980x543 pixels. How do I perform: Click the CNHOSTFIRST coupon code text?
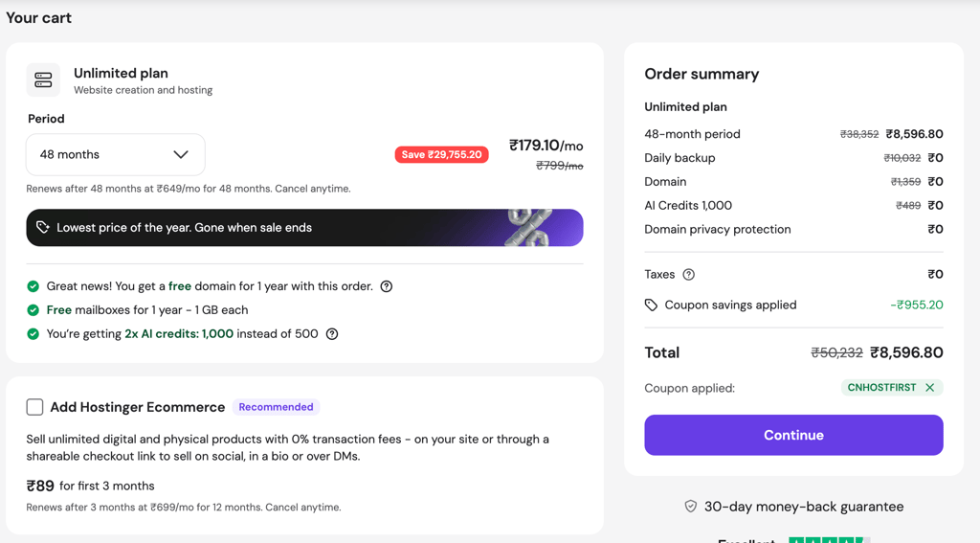(x=881, y=388)
